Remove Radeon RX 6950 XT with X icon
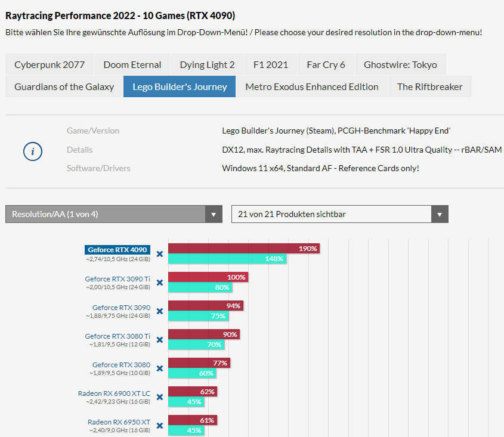The image size is (504, 437). tap(160, 426)
